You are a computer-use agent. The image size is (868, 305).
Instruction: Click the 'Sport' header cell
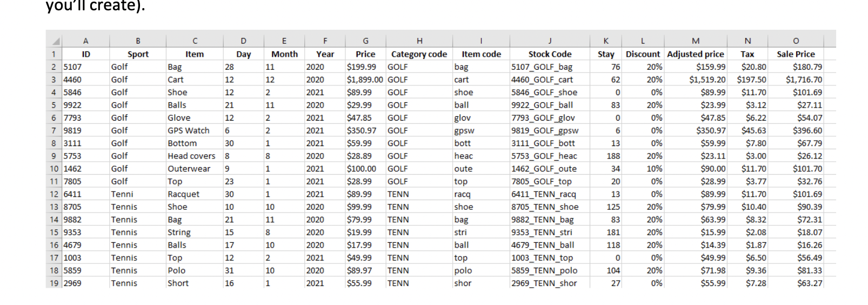click(x=138, y=54)
